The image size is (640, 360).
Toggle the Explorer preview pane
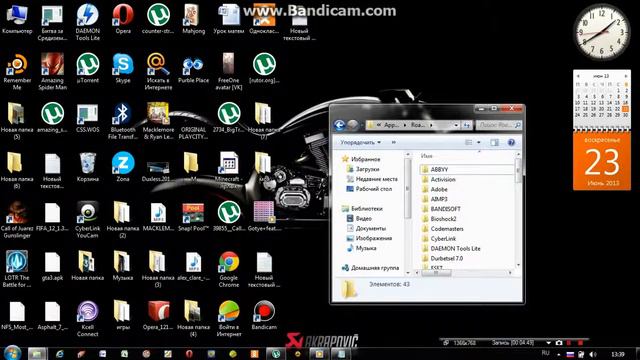[x=494, y=142]
